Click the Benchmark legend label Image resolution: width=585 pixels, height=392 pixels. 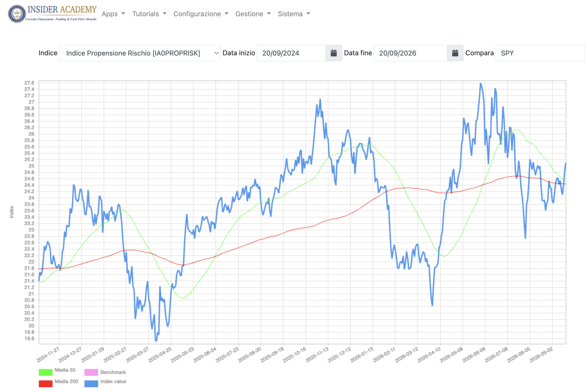[x=113, y=372]
